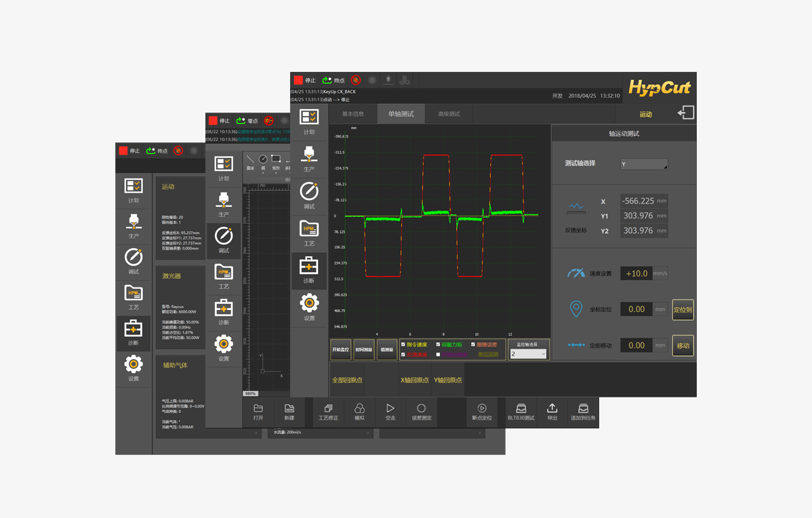Click the exit arrow icon beside 运动
Image resolution: width=812 pixels, height=518 pixels.
(686, 113)
